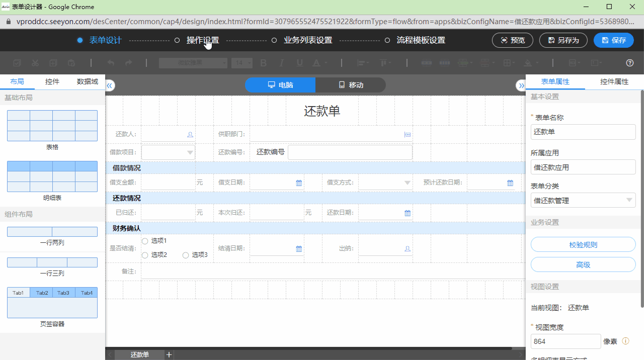Toggle underline formatting in toolbar

pos(300,63)
